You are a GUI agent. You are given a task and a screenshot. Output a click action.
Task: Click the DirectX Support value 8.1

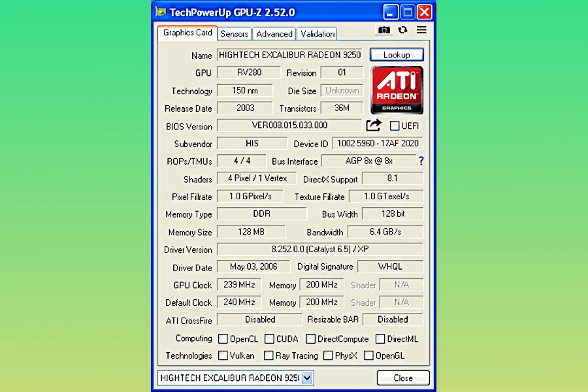[393, 178]
